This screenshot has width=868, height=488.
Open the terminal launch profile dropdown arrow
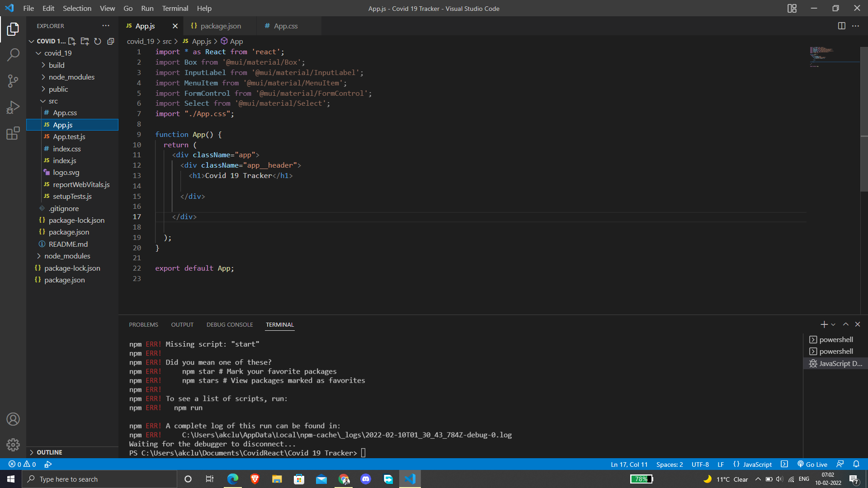tap(833, 324)
